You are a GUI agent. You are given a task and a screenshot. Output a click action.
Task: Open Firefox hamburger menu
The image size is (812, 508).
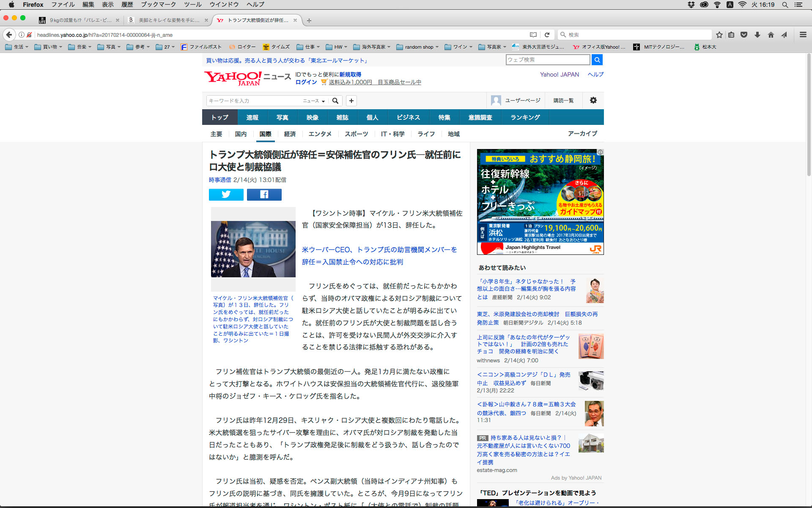point(803,35)
